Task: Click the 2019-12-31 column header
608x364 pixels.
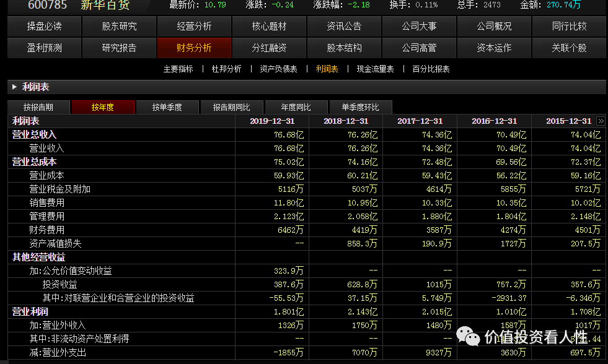Action: point(272,121)
